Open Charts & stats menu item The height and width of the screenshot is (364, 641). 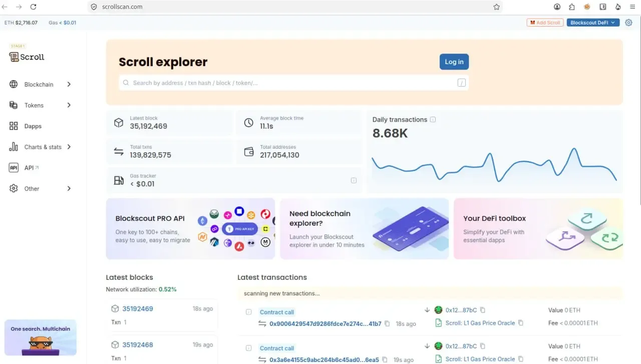41,147
